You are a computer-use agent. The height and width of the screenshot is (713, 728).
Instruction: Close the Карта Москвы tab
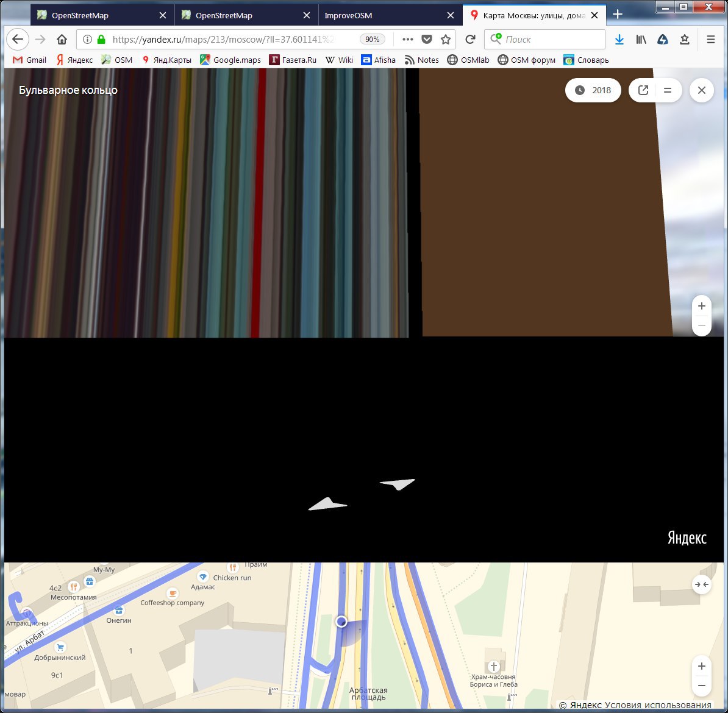point(594,15)
